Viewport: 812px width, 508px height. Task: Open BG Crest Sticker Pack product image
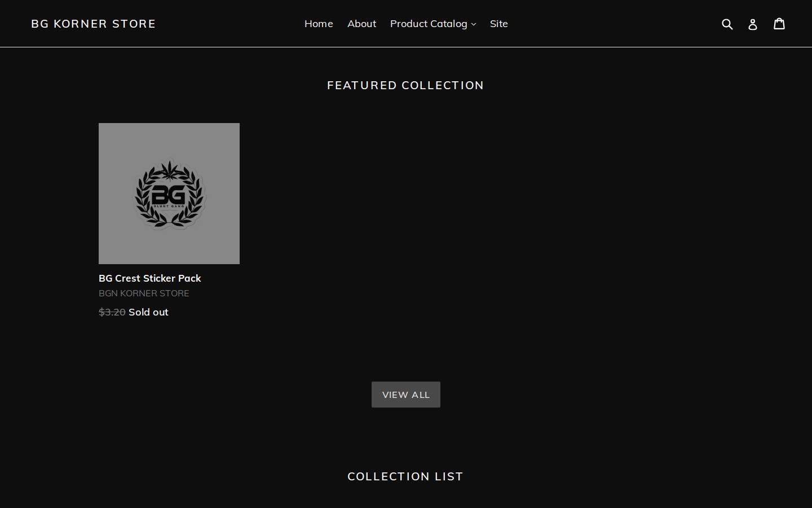point(169,194)
